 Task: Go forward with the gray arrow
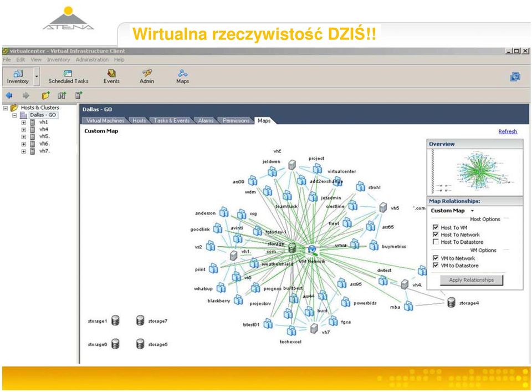pos(26,95)
